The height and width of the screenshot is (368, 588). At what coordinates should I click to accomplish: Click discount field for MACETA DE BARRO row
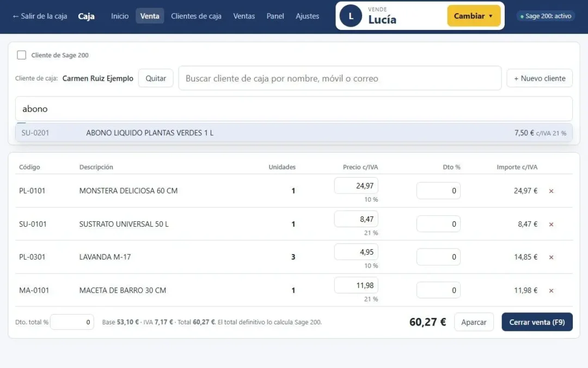[438, 290]
